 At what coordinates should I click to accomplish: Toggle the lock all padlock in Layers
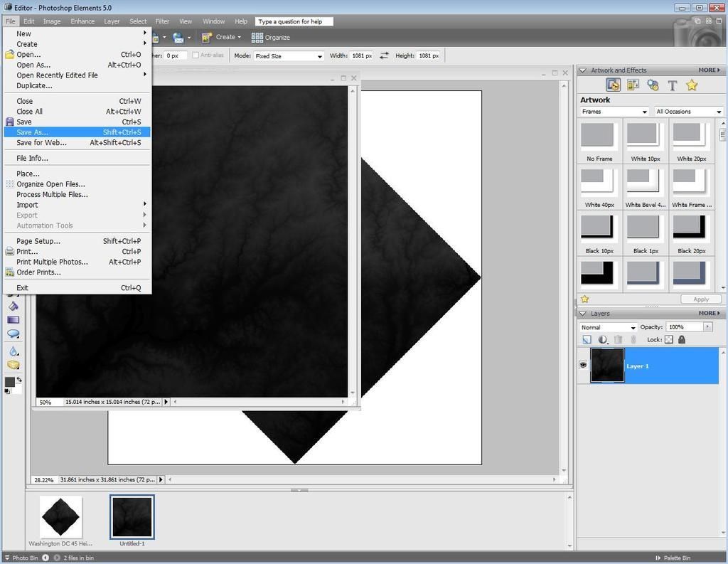point(682,340)
